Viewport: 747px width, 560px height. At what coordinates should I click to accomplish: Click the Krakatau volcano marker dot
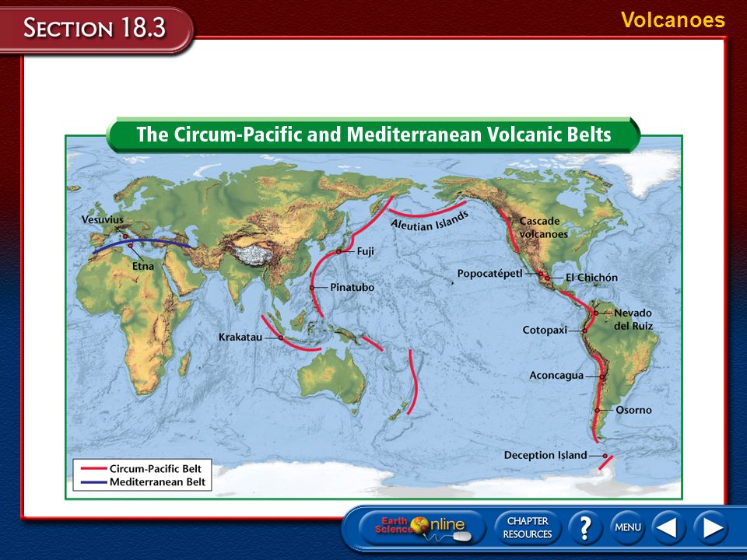pos(281,338)
